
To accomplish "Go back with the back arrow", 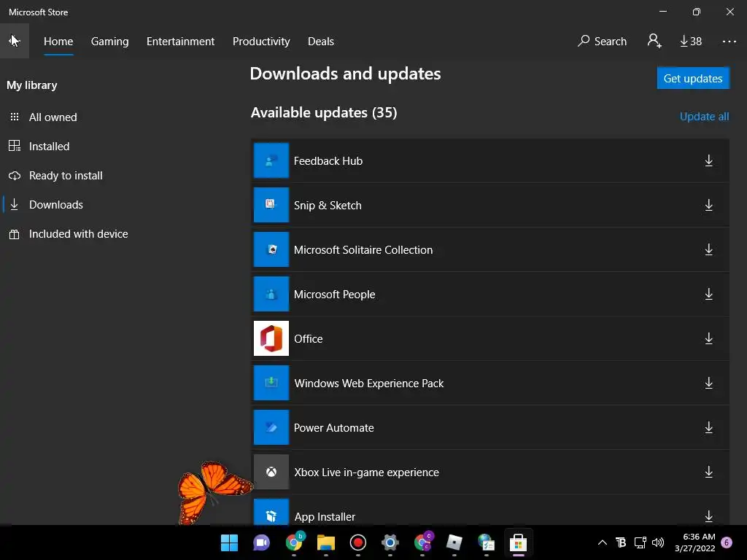I will click(15, 41).
